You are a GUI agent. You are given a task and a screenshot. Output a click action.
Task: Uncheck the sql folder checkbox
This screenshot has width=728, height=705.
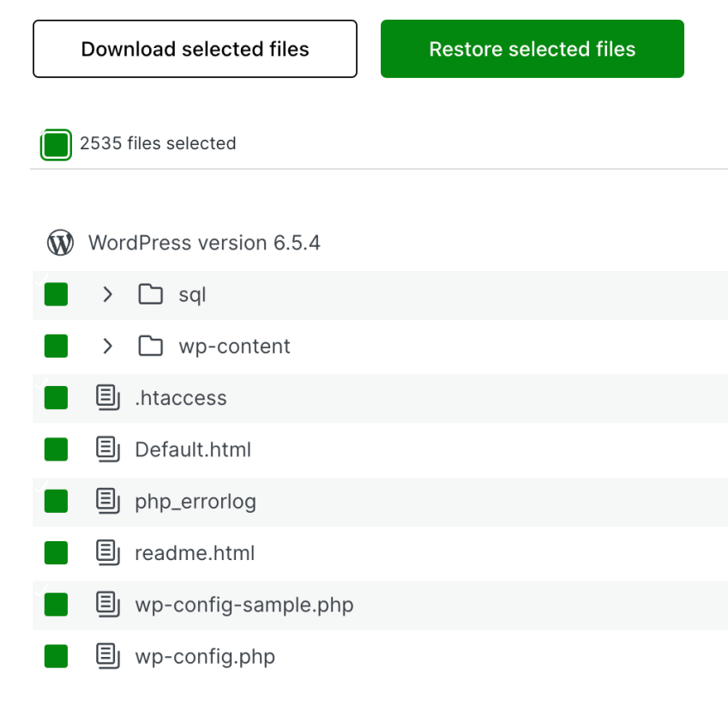pos(55,294)
